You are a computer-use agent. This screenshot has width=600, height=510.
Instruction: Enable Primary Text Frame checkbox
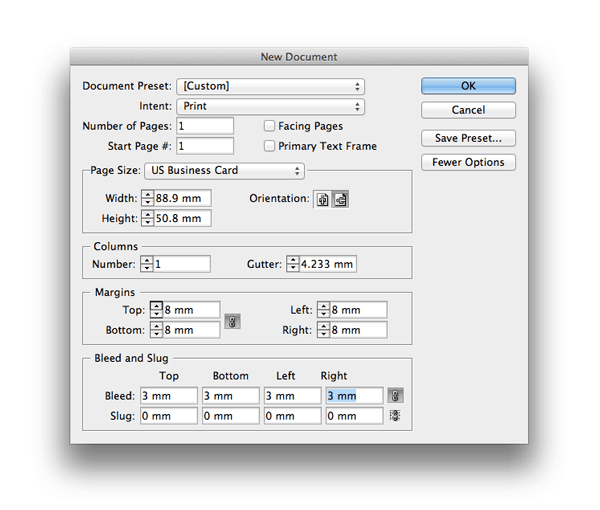[x=269, y=146]
